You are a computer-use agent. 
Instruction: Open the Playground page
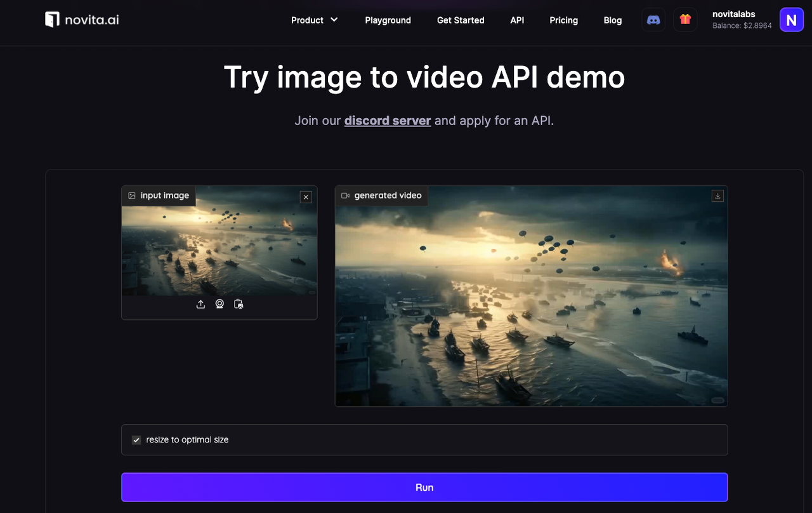click(x=388, y=20)
